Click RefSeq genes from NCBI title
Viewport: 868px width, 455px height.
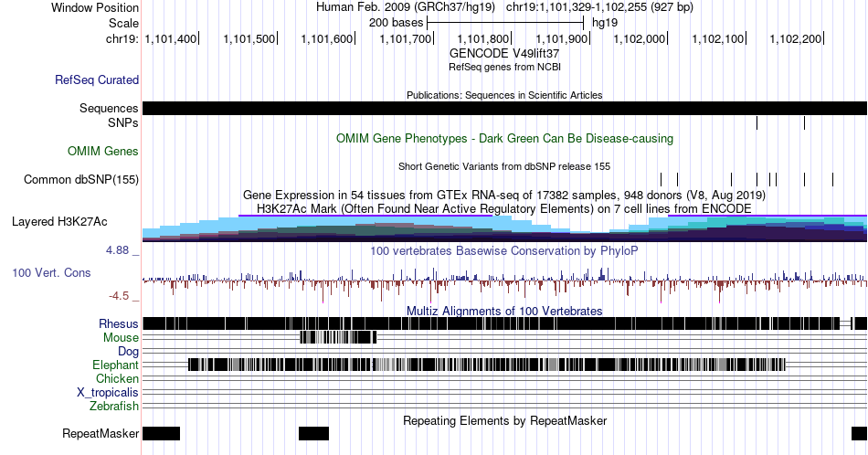[504, 67]
